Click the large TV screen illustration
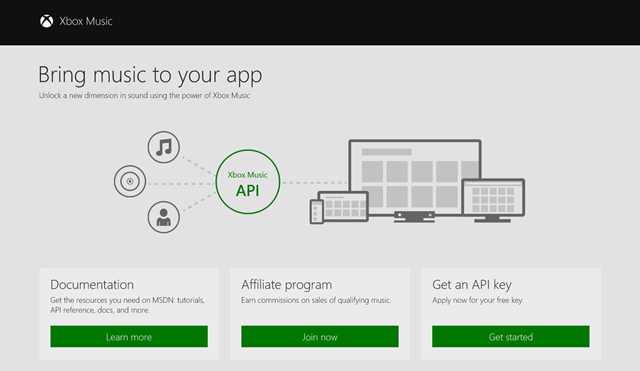 coord(415,177)
